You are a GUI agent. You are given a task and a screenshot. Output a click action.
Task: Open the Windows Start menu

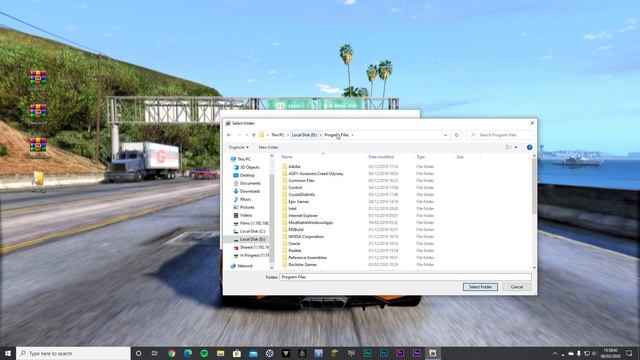8,353
